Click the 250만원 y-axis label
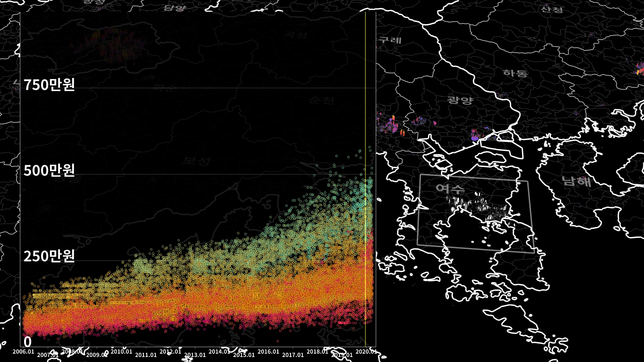This screenshot has height=362, width=644. [49, 256]
